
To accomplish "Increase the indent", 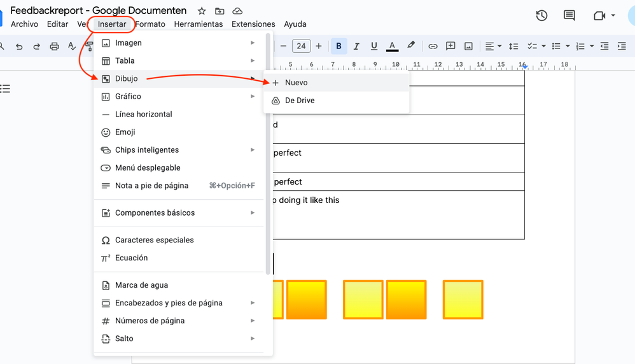I will click(x=622, y=46).
